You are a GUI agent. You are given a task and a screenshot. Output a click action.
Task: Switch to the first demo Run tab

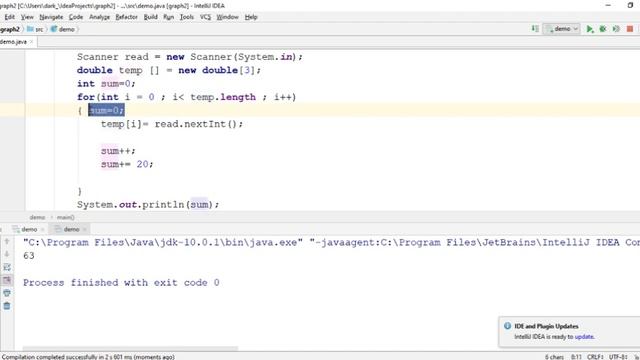point(29,229)
